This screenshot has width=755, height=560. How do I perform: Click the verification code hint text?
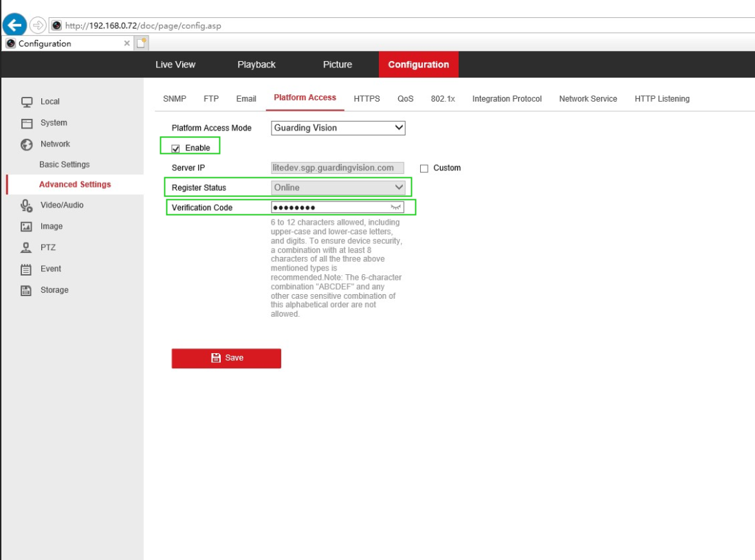(336, 268)
